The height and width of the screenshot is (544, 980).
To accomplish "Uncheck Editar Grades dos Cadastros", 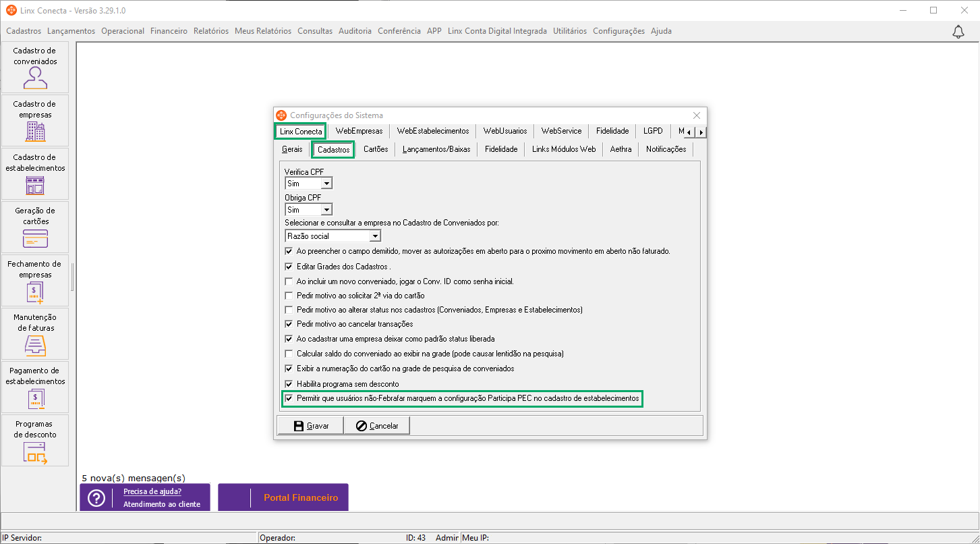I will click(289, 267).
